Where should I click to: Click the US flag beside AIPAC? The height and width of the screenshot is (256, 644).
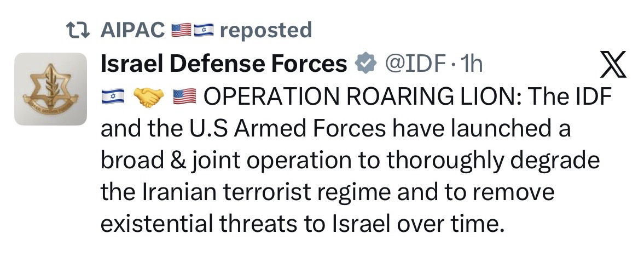[180, 31]
